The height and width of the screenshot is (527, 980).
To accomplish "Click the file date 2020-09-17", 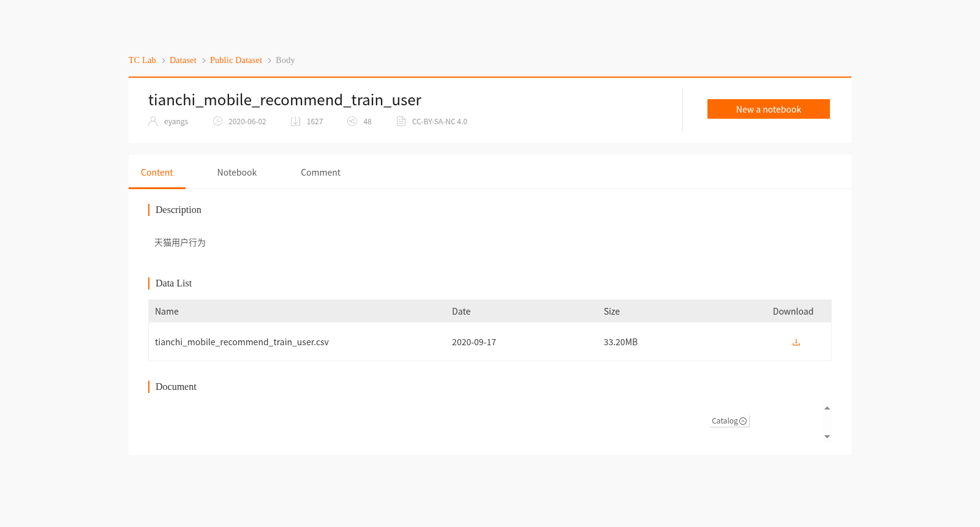I will click(x=474, y=342).
